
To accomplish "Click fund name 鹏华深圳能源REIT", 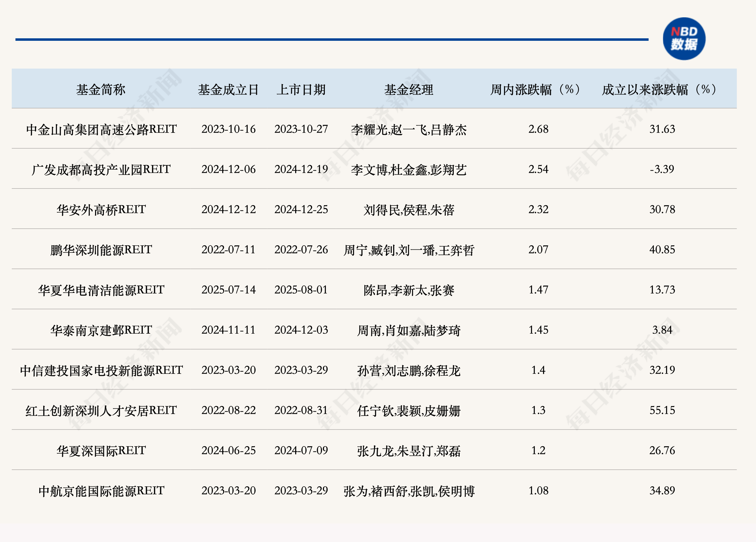I will (x=101, y=250).
